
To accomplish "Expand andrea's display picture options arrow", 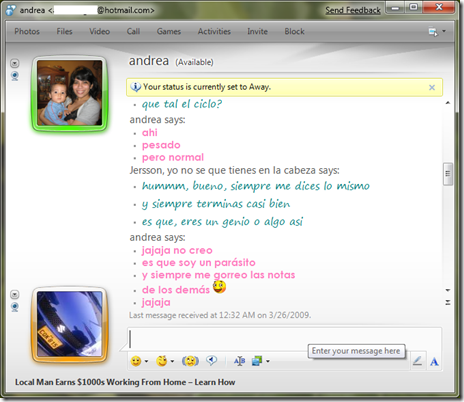I will pyautogui.click(x=15, y=63).
